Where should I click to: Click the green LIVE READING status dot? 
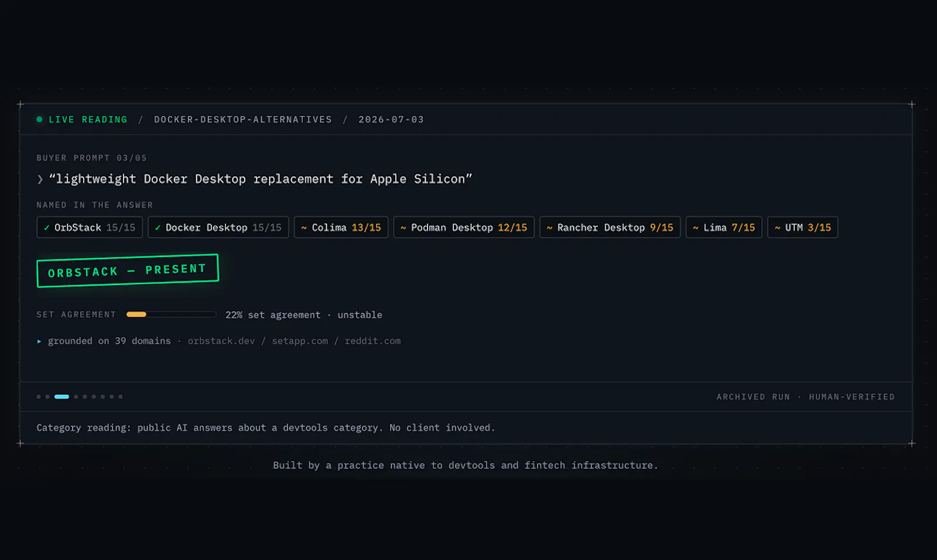39,119
